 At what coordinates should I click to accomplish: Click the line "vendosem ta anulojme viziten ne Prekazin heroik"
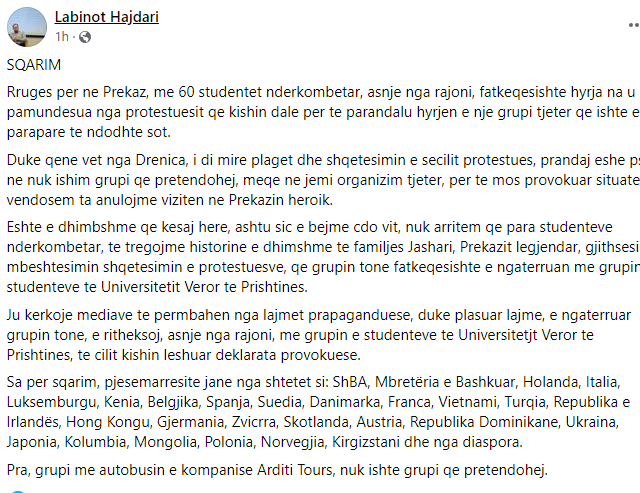[x=170, y=200]
